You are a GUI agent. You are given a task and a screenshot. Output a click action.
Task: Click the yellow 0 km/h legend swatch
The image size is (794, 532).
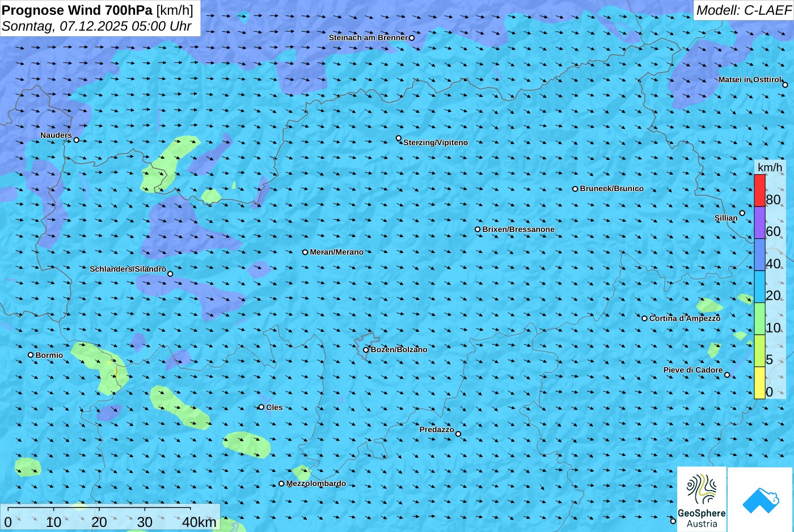pyautogui.click(x=759, y=383)
